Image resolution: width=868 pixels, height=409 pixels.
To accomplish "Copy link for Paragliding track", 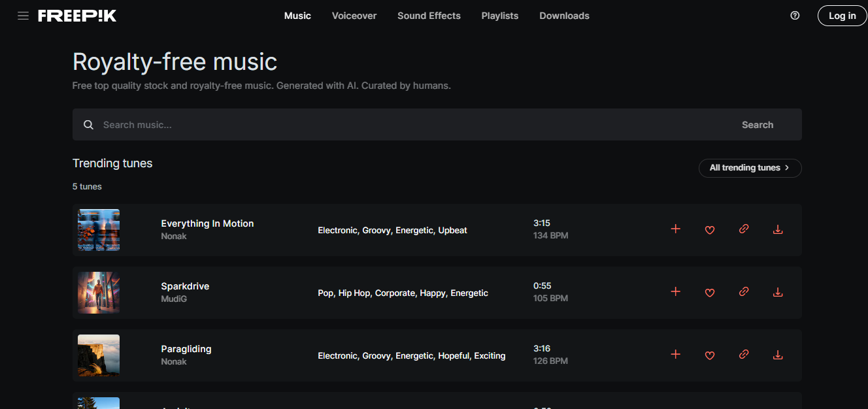I will click(744, 355).
